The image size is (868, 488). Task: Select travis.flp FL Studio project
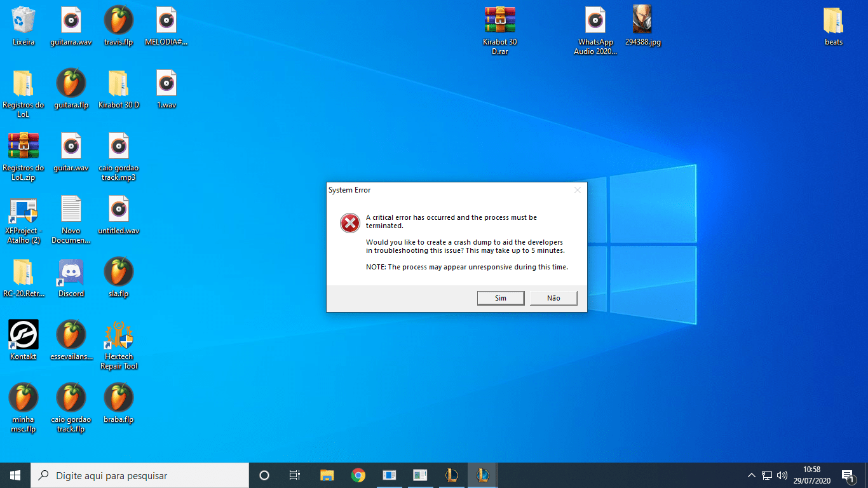click(x=119, y=26)
